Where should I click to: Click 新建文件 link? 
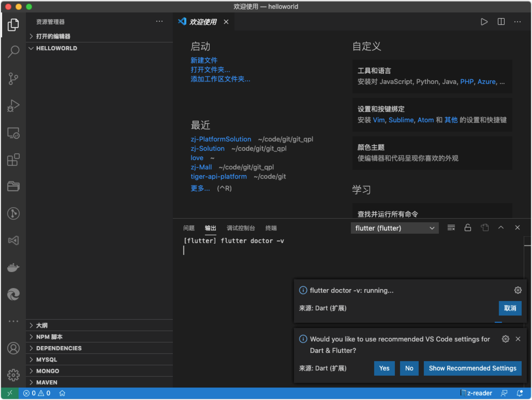(204, 60)
